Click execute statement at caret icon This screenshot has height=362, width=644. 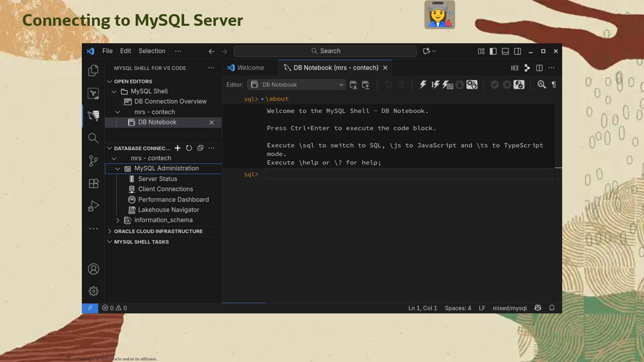coord(435,85)
